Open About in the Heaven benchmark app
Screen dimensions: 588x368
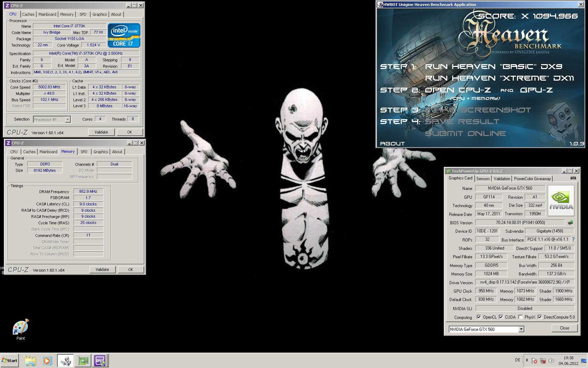coord(392,144)
